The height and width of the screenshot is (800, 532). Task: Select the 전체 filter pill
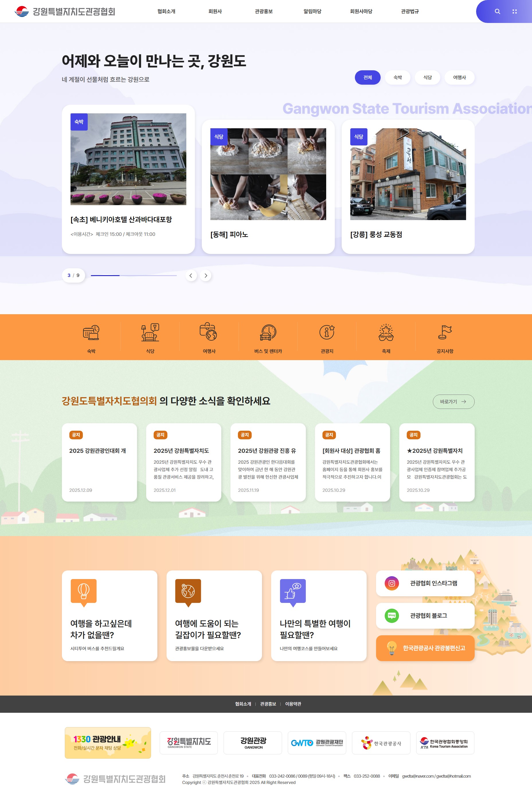pos(367,77)
